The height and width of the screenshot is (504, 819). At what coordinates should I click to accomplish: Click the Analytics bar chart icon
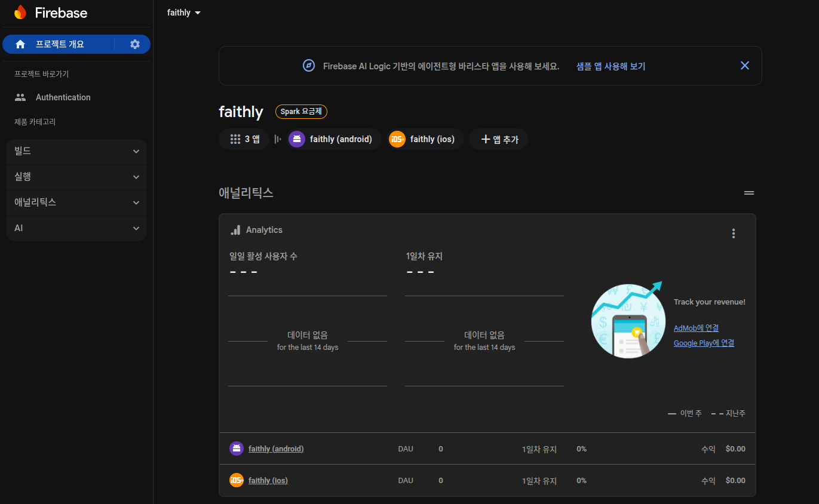[235, 230]
